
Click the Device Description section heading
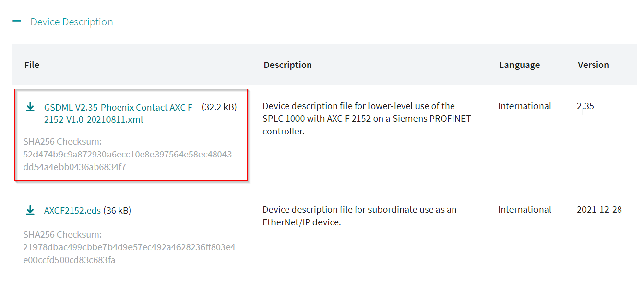pyautogui.click(x=72, y=22)
